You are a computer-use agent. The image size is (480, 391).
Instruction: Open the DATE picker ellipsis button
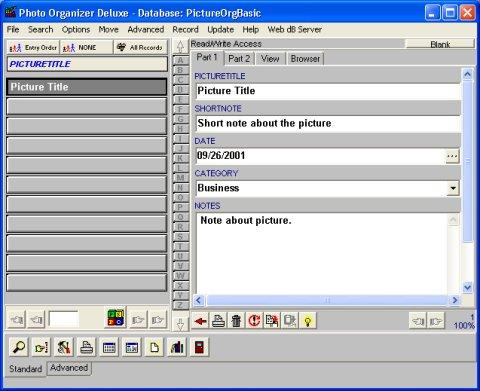tap(452, 156)
